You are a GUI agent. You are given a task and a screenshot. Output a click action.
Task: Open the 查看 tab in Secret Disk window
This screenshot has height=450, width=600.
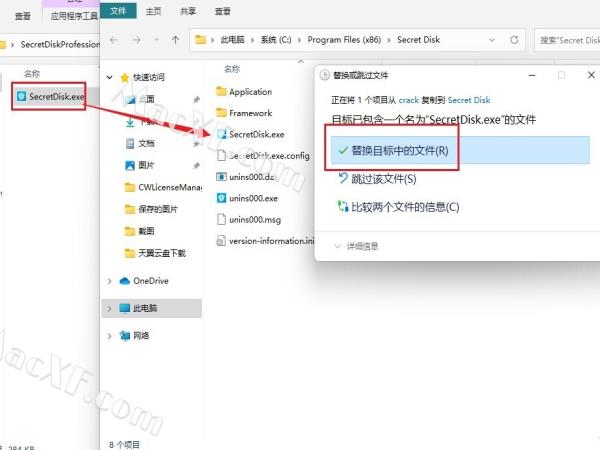coord(222,11)
